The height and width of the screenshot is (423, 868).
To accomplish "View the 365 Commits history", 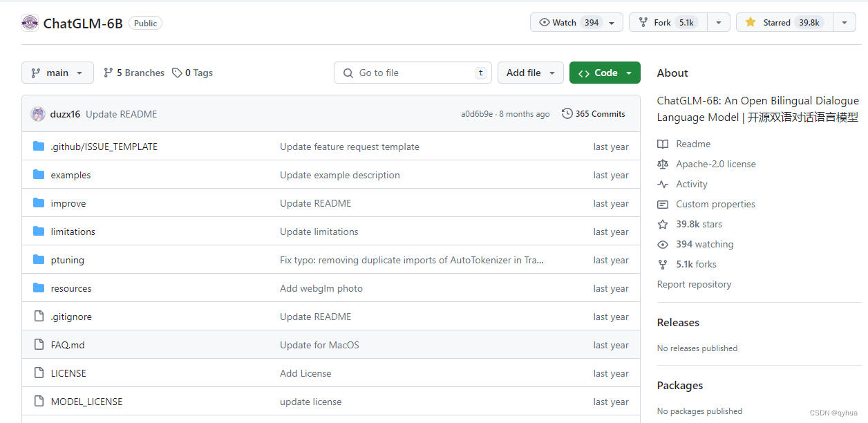I will point(594,113).
